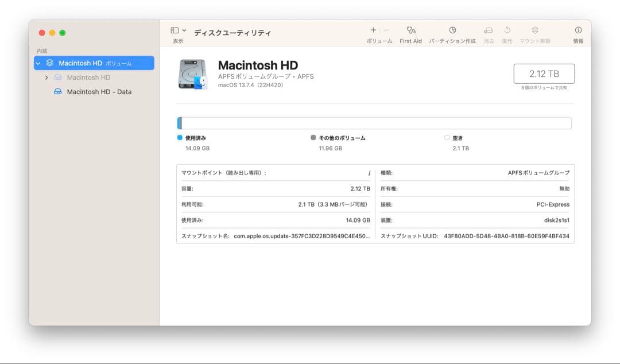This screenshot has height=364, width=620.
Task: Click the 消去 (Erase) toolbar icon
Action: tap(489, 33)
